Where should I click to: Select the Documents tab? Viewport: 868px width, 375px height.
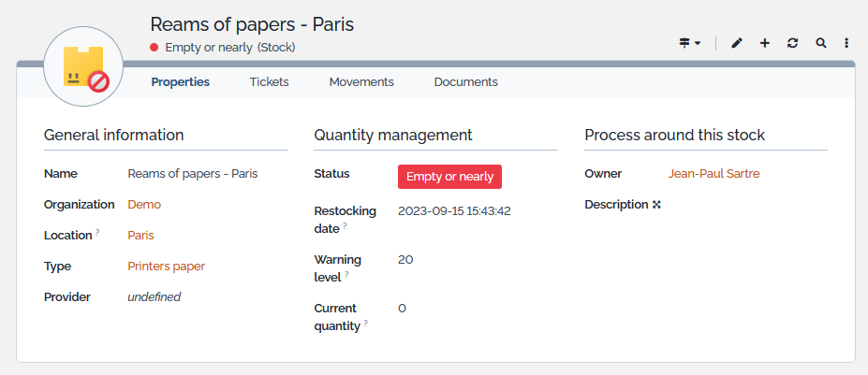465,82
